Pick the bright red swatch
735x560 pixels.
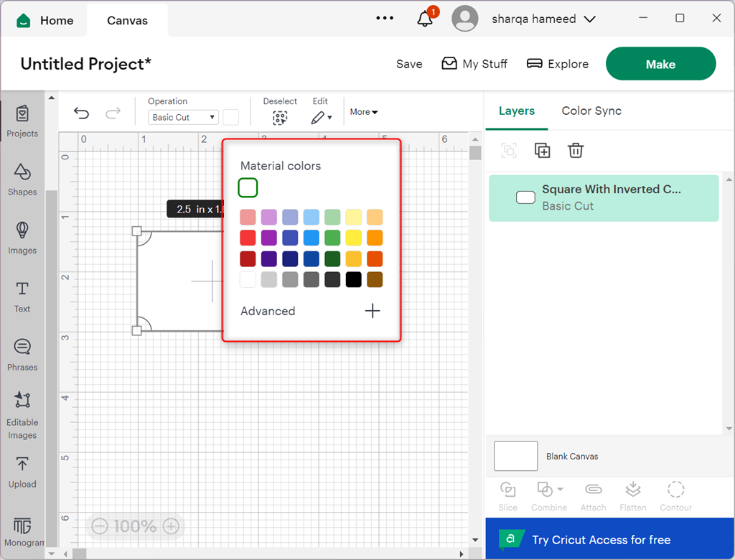[248, 238]
